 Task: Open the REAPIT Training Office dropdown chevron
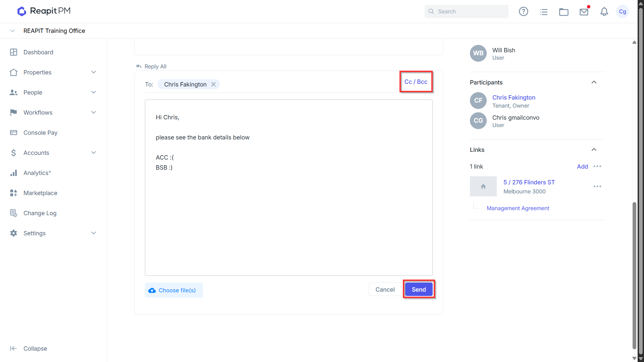[x=12, y=31]
